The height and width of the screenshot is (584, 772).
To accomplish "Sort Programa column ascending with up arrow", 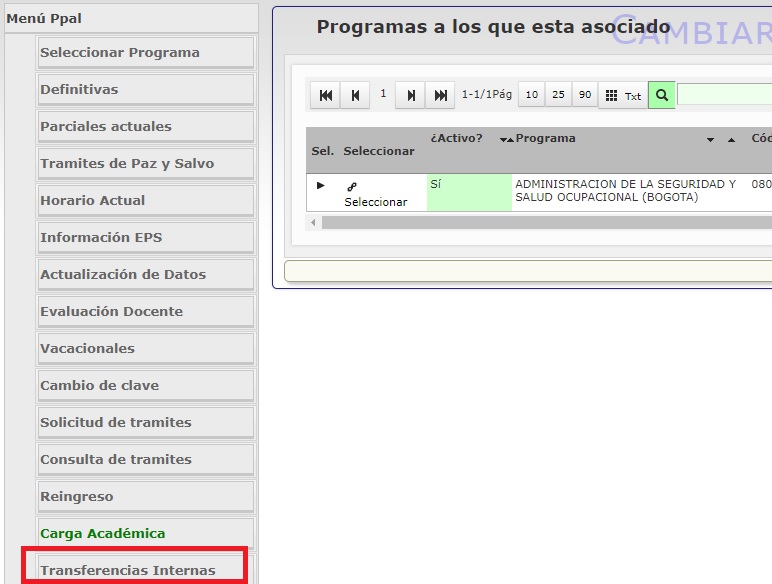I will coord(731,140).
